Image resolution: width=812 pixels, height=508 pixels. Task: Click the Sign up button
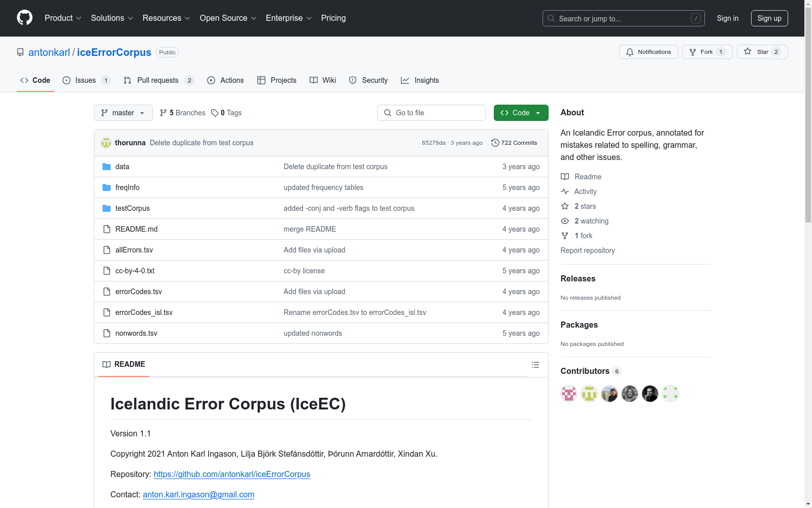[x=769, y=18]
